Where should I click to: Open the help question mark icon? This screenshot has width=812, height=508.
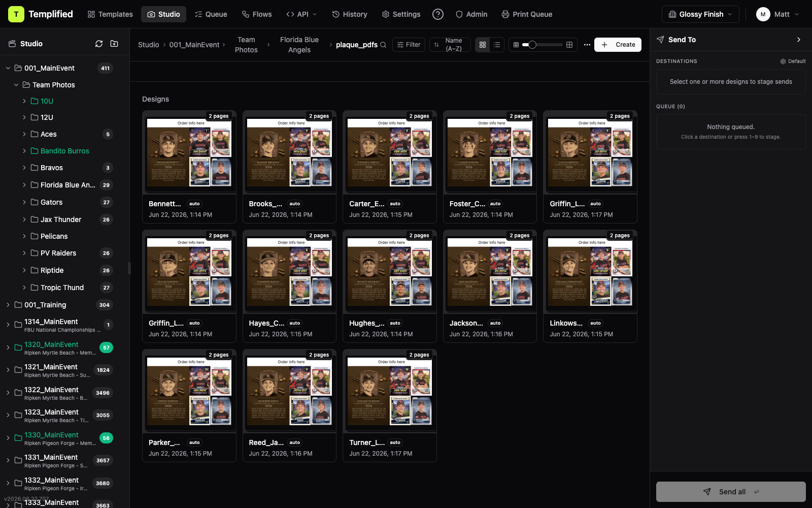point(438,14)
